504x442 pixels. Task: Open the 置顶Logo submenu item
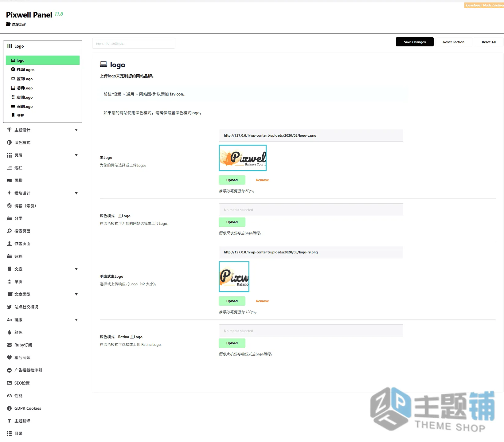coord(43,79)
